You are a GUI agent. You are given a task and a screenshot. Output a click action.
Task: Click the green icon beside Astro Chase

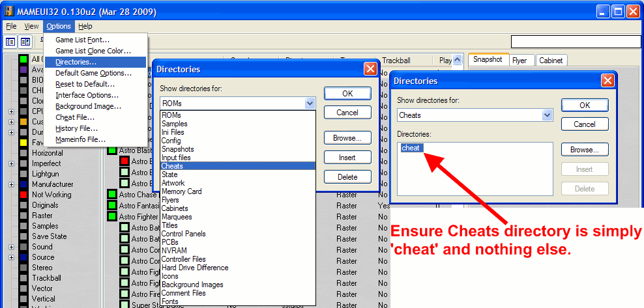[x=111, y=195]
